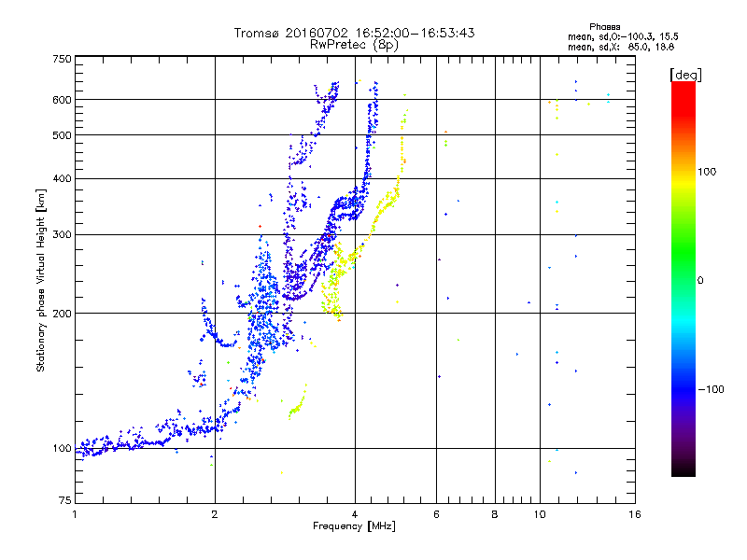Screen dimensions: 747x560
Task: Click the '100' km height axis tick label
Action: pyautogui.click(x=62, y=449)
